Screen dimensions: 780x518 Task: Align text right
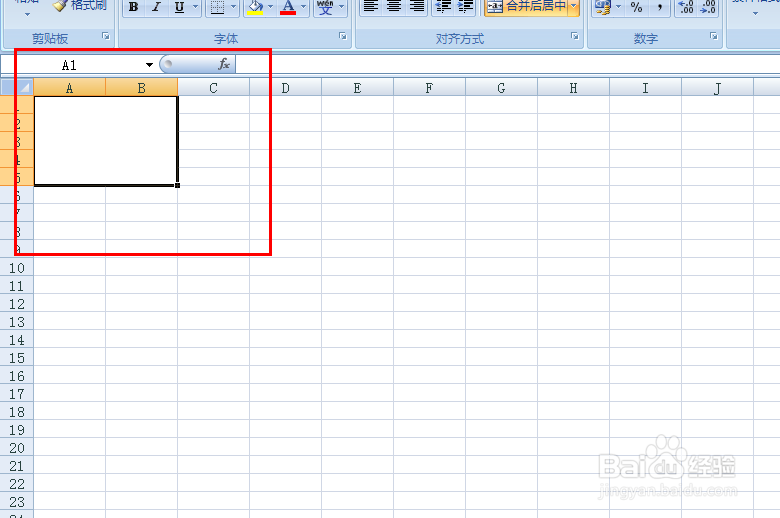click(416, 7)
